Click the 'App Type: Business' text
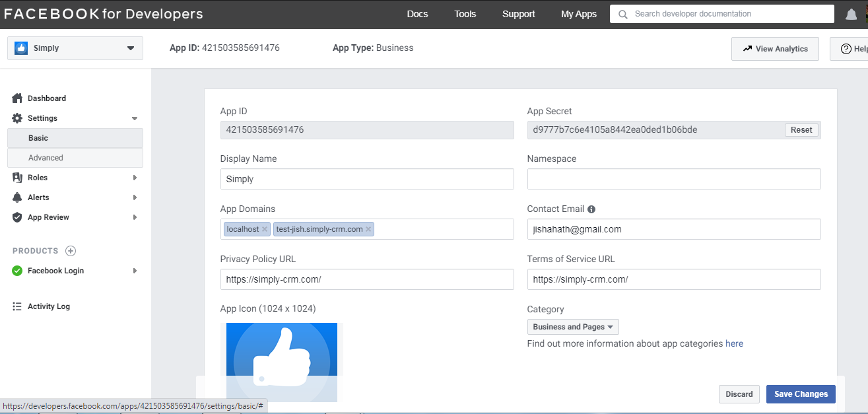This screenshot has width=868, height=414. tap(373, 48)
